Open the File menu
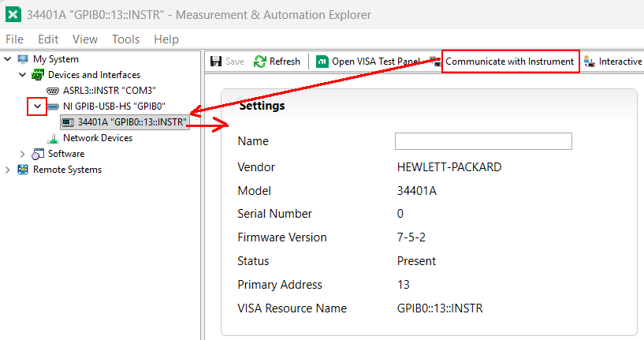This screenshot has width=644, height=340. 14,39
